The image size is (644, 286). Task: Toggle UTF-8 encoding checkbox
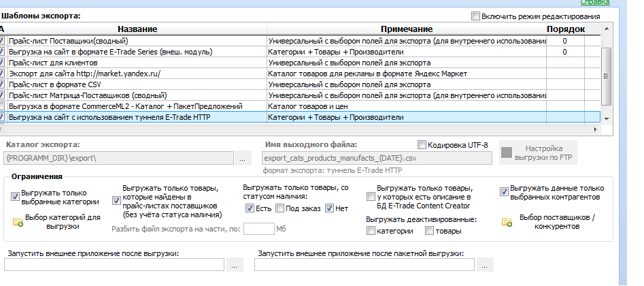coord(422,145)
